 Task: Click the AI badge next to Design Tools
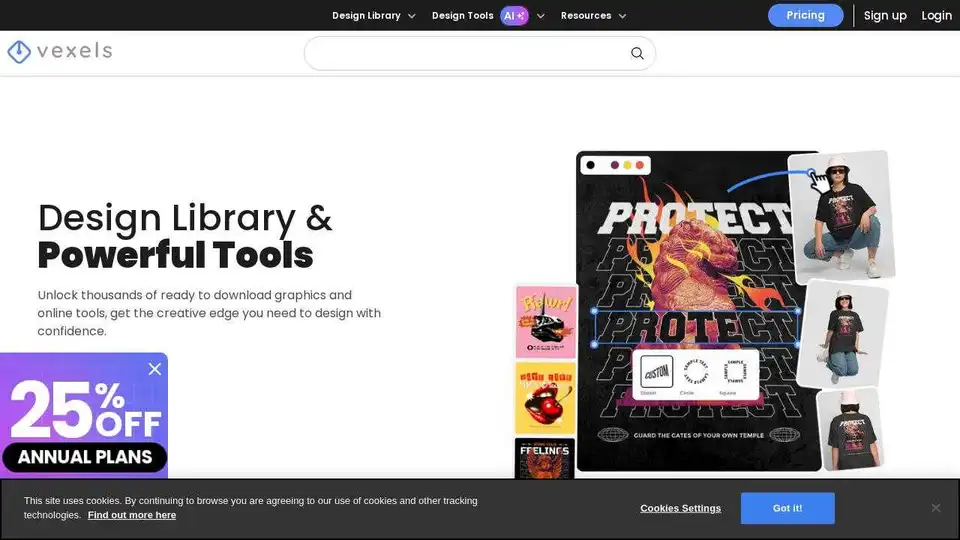pos(514,15)
